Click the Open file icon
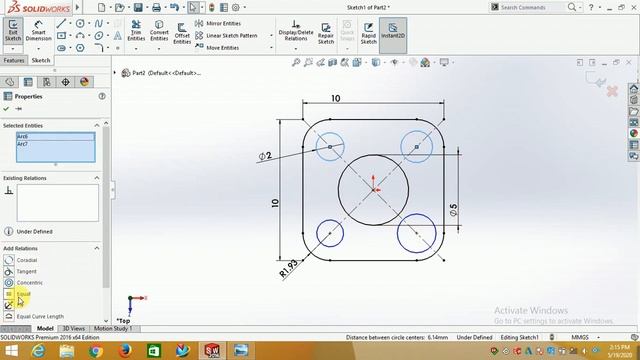This screenshot has width=640, height=360. point(119,7)
